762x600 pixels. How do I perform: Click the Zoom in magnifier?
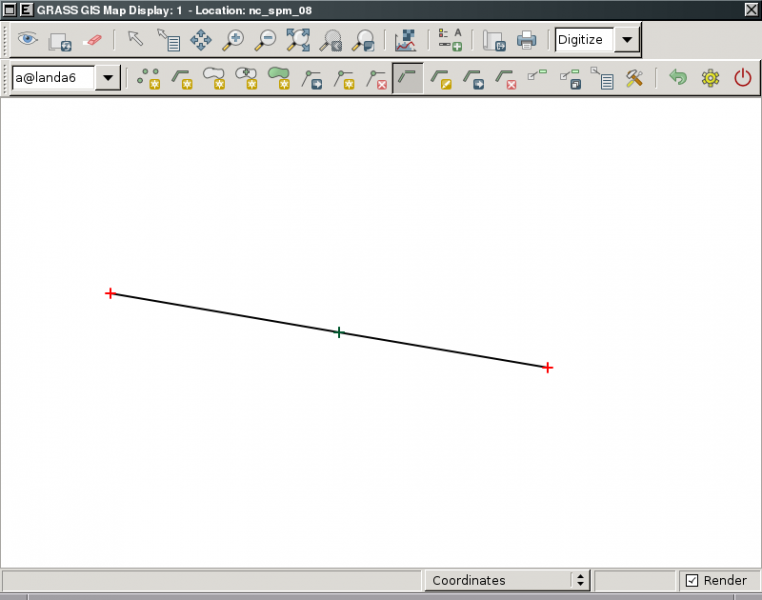tap(233, 40)
